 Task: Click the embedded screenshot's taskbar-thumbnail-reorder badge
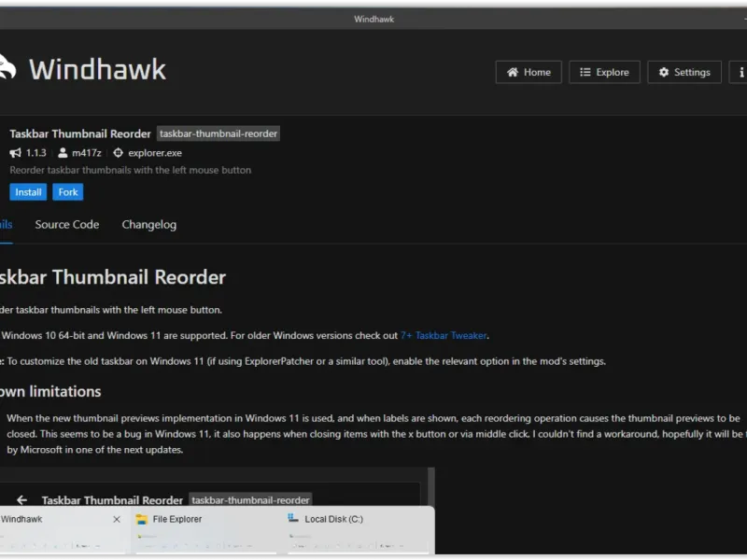[x=250, y=500]
